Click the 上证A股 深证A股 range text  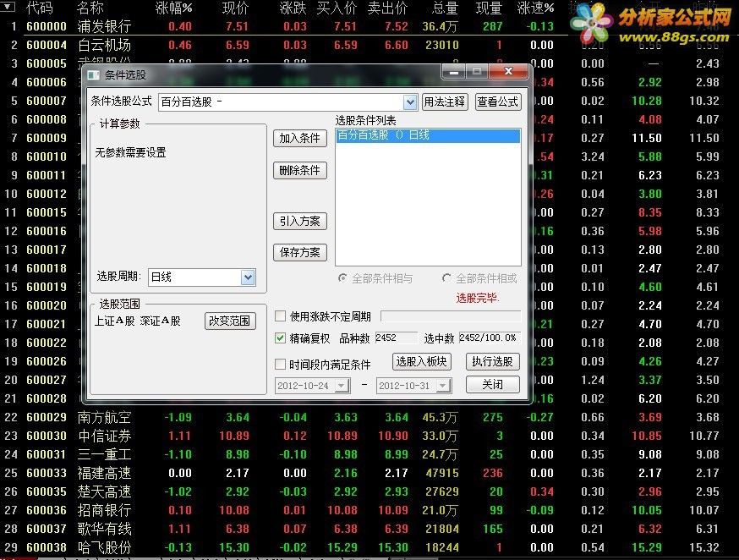point(138,321)
